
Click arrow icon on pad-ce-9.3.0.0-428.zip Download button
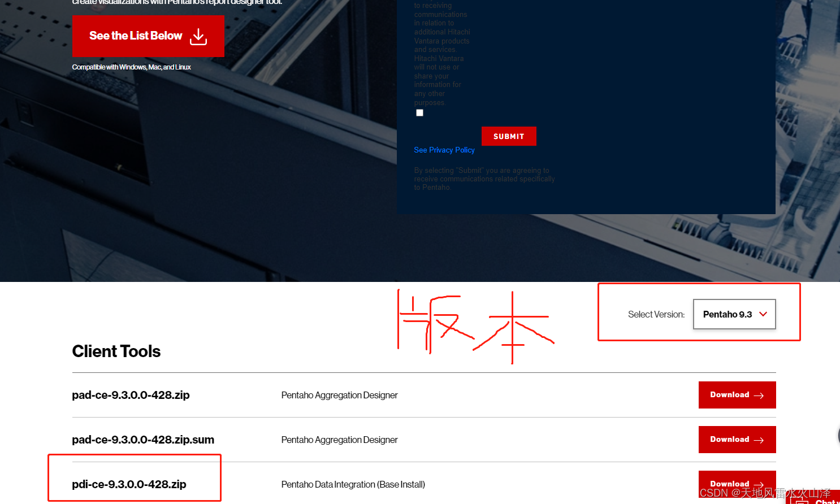pos(759,396)
